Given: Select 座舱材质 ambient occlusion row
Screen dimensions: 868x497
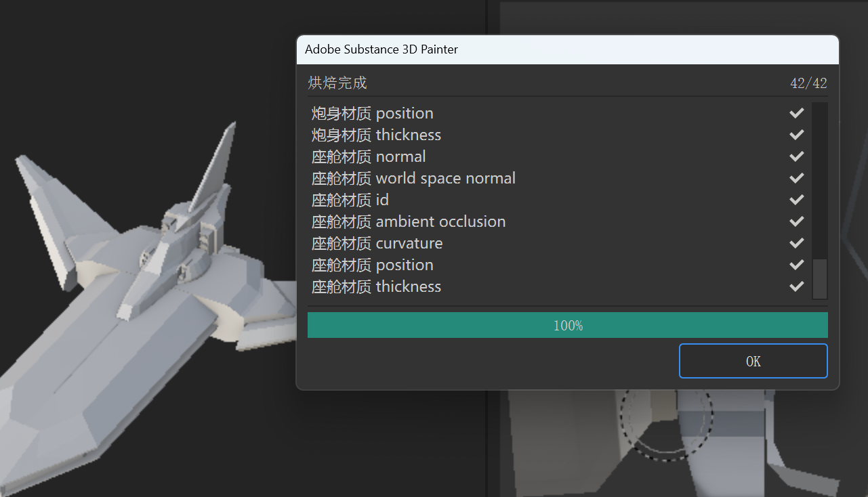Looking at the screenshot, I should click(559, 221).
